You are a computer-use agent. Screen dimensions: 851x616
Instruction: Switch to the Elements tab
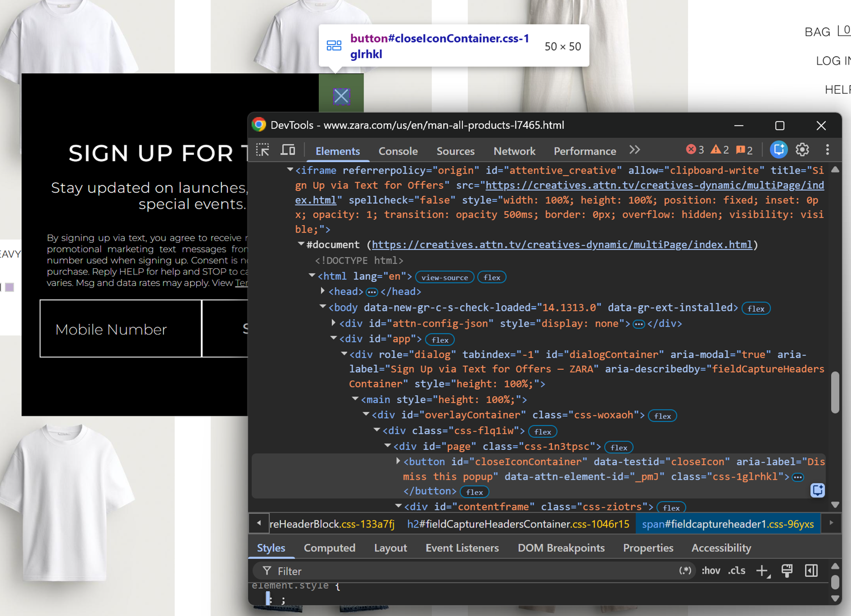tap(338, 151)
